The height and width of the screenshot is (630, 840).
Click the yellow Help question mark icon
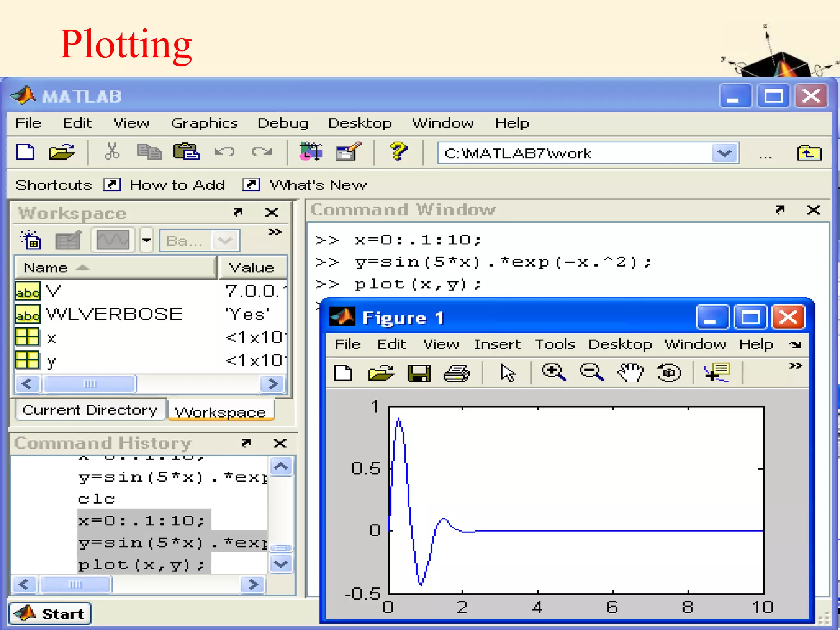[x=398, y=151]
